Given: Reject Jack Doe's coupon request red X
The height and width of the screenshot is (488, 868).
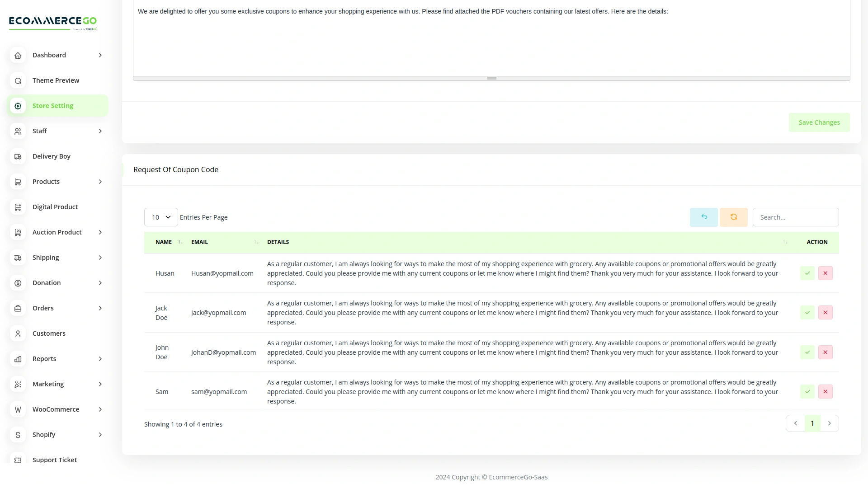Looking at the screenshot, I should click(825, 313).
